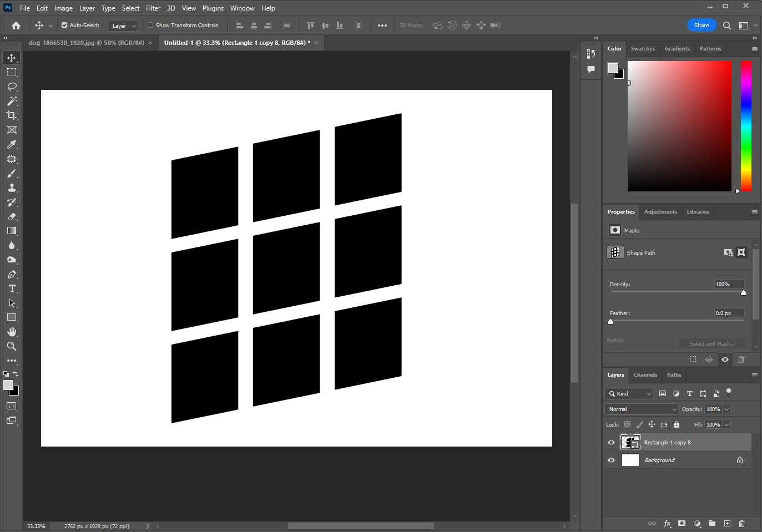762x532 pixels.
Task: Expand the toolbar double-arrow
Action: pos(6,38)
